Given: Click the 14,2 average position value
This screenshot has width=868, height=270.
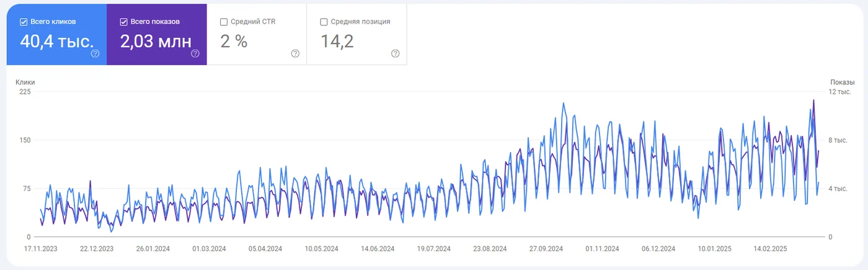Looking at the screenshot, I should tap(337, 42).
